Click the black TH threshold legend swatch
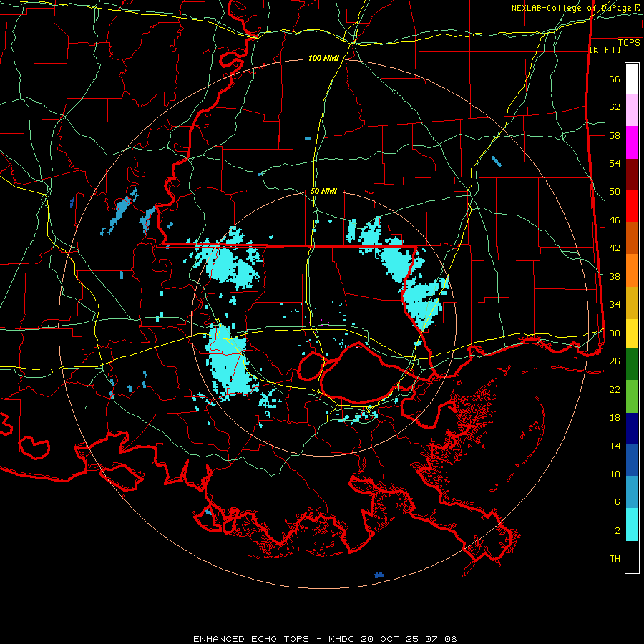The height and width of the screenshot is (644, 644). (632, 557)
